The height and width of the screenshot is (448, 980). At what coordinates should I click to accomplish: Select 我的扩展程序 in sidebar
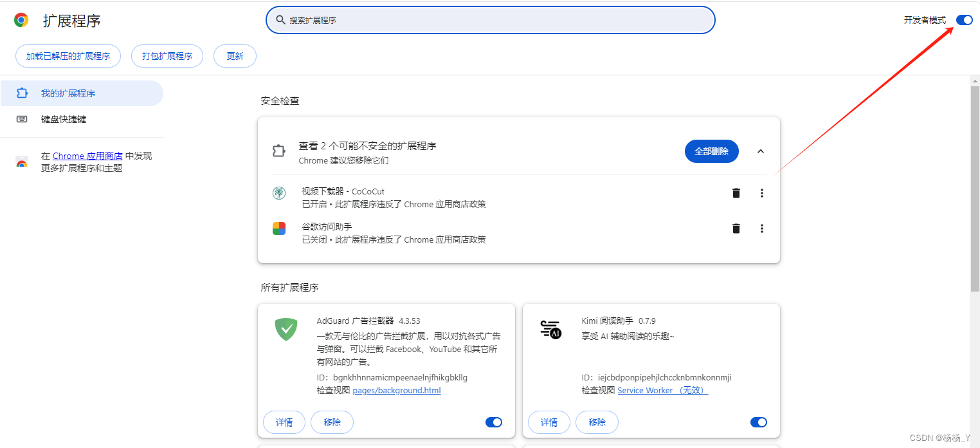81,93
